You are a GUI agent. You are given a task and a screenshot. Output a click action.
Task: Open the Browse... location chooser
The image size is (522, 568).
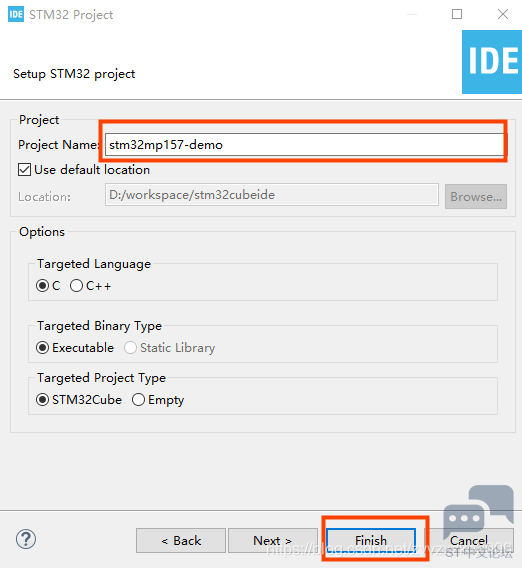click(x=476, y=196)
